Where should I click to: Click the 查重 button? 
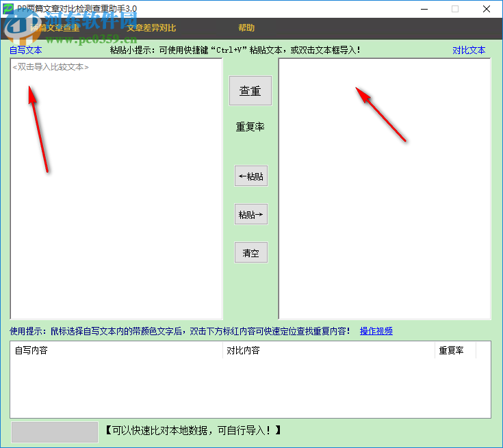(x=250, y=91)
